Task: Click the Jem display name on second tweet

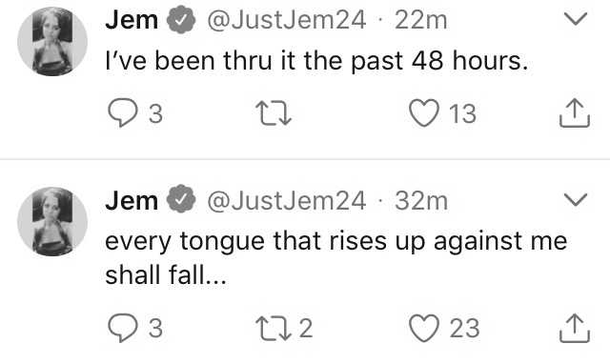Action: [132, 201]
